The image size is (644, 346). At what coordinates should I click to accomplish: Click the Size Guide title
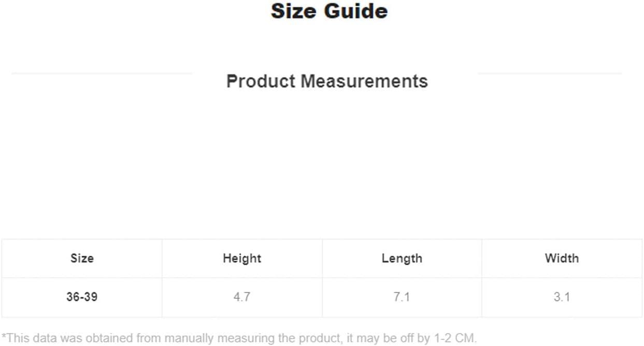pos(329,11)
